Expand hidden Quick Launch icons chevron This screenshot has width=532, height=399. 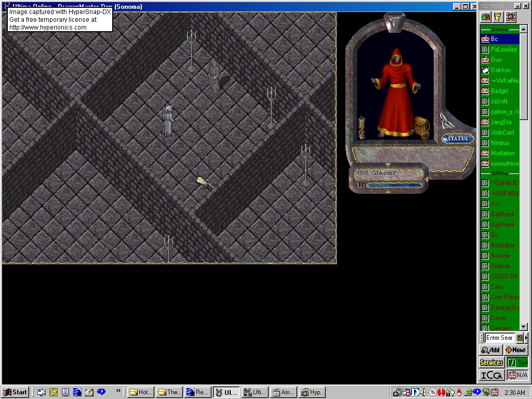118,392
